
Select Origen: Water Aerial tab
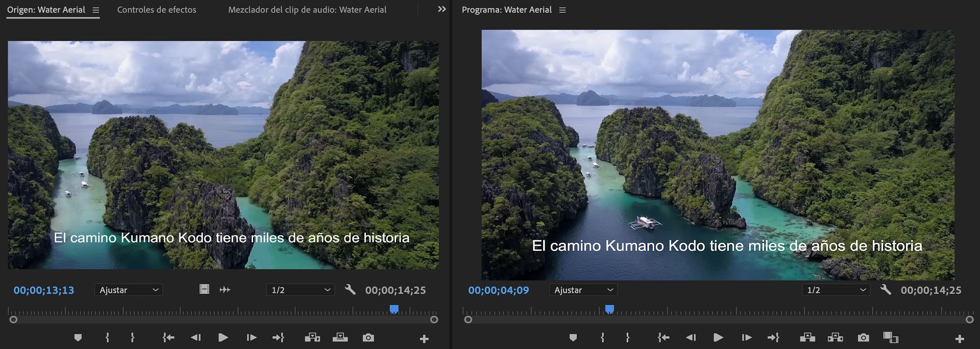(46, 10)
